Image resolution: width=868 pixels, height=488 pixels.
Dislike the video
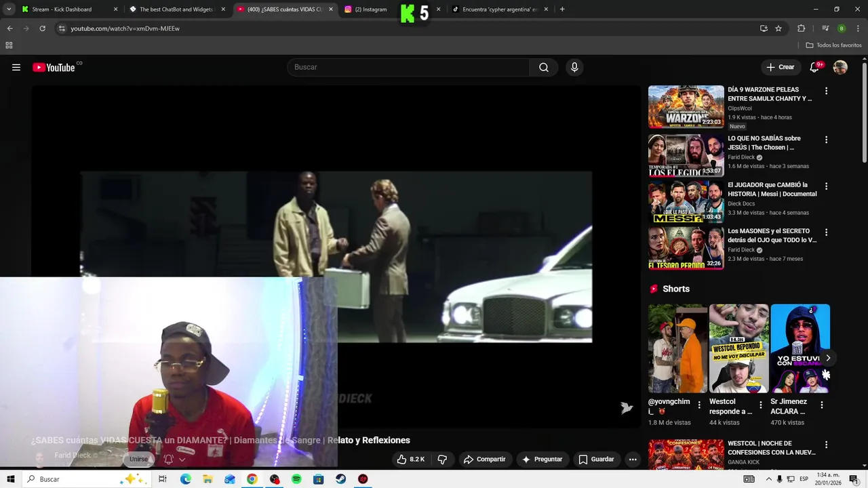pyautogui.click(x=442, y=459)
